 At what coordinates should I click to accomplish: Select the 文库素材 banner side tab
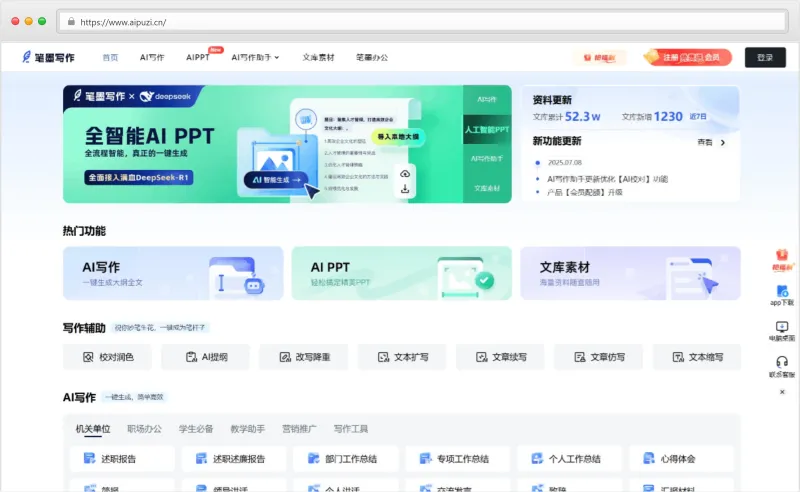(487, 188)
